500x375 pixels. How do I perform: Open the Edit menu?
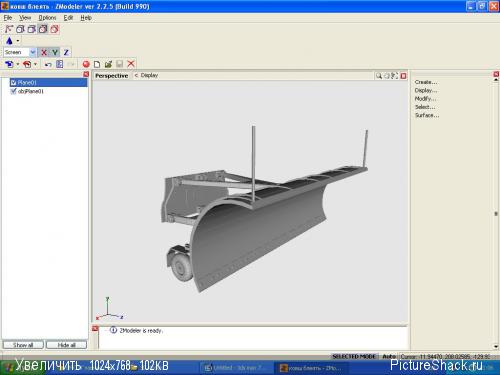[68, 18]
